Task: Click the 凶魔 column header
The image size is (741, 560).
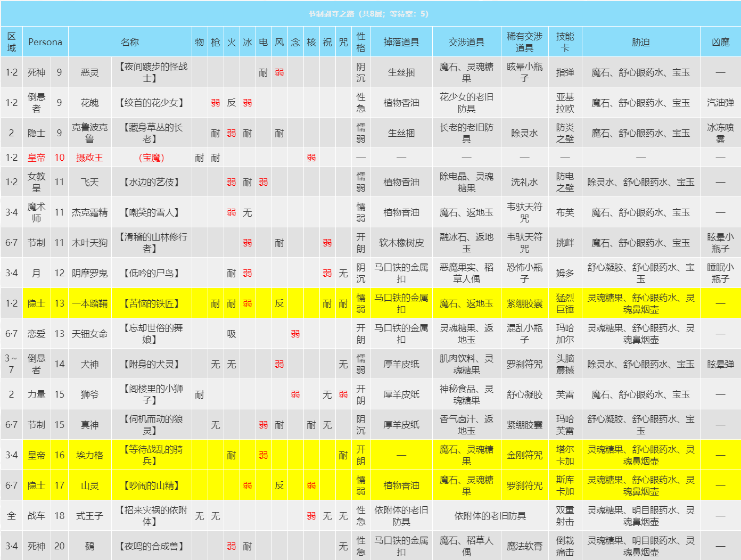Action: [721, 42]
